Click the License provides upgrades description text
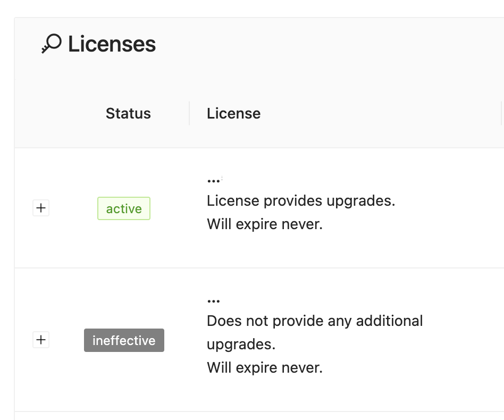Screen dimensions: 504x420 (301, 200)
